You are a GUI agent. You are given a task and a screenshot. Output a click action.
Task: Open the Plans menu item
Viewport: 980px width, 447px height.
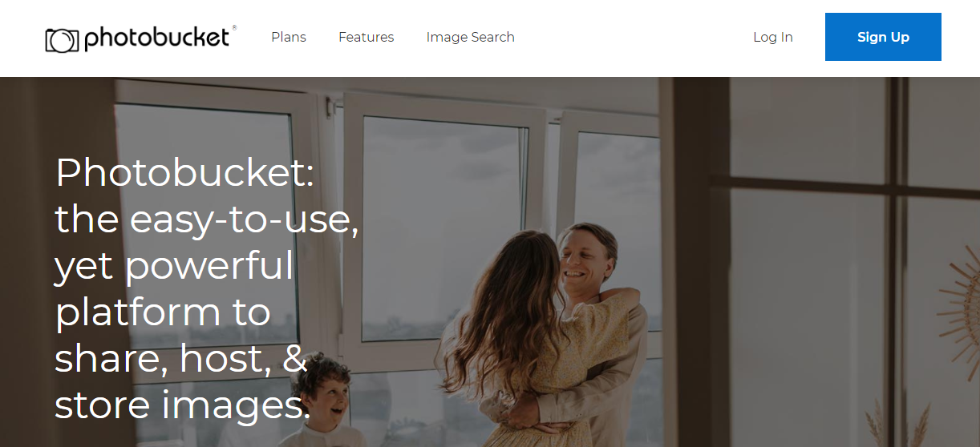click(x=289, y=37)
